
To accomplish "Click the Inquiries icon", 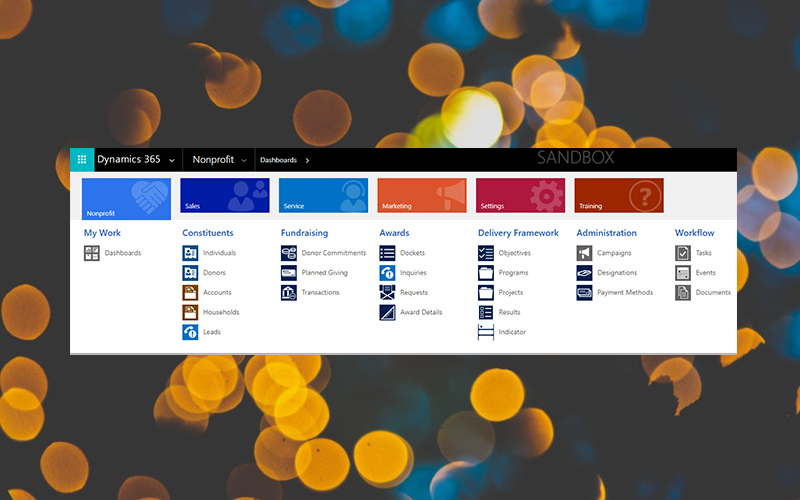I will [x=387, y=273].
